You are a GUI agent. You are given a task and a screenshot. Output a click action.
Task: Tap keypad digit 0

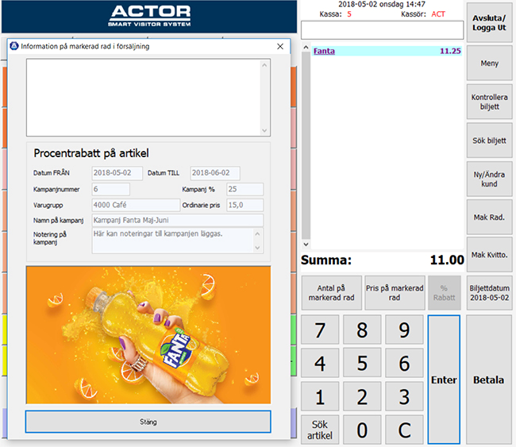[362, 430]
